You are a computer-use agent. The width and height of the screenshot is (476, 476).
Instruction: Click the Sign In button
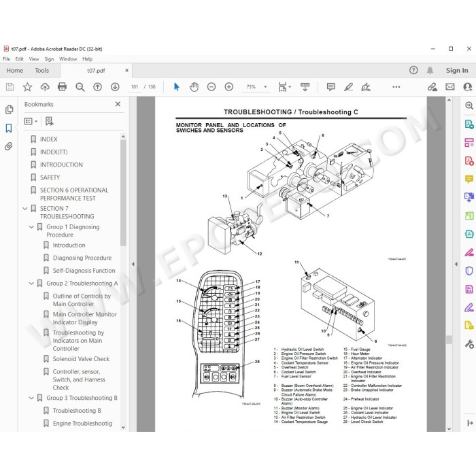[x=457, y=71]
